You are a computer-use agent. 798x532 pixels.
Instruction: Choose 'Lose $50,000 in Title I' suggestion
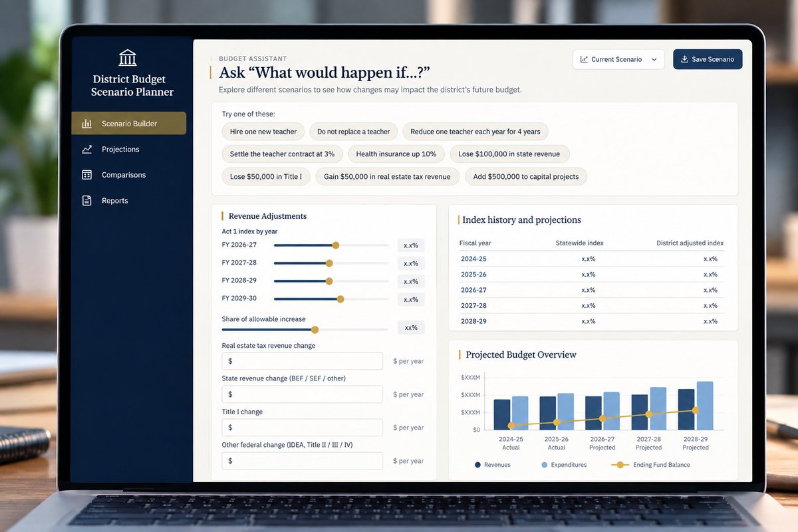click(x=266, y=176)
